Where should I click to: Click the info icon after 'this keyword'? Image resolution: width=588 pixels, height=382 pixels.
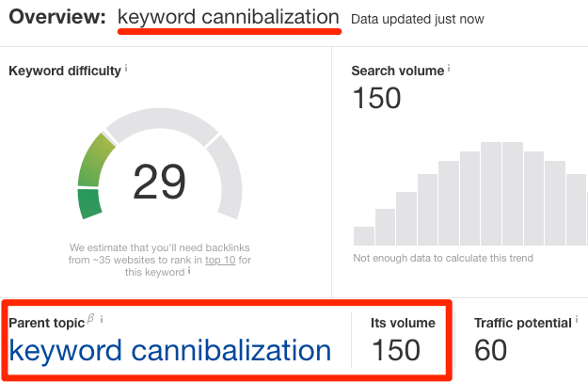click(189, 271)
